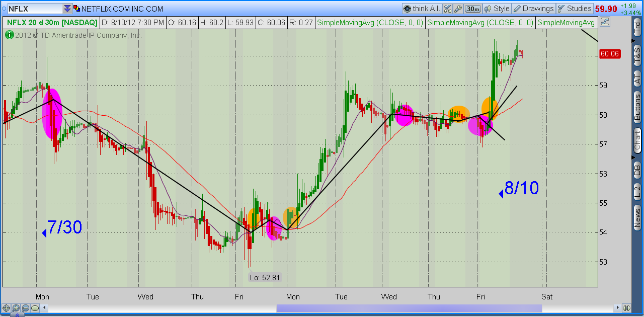Click the +3.44% percent change
644x317 pixels.
[x=630, y=13]
